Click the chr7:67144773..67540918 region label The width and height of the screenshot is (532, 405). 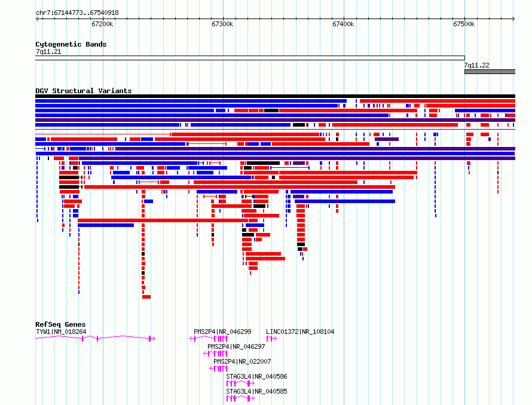coord(77,13)
